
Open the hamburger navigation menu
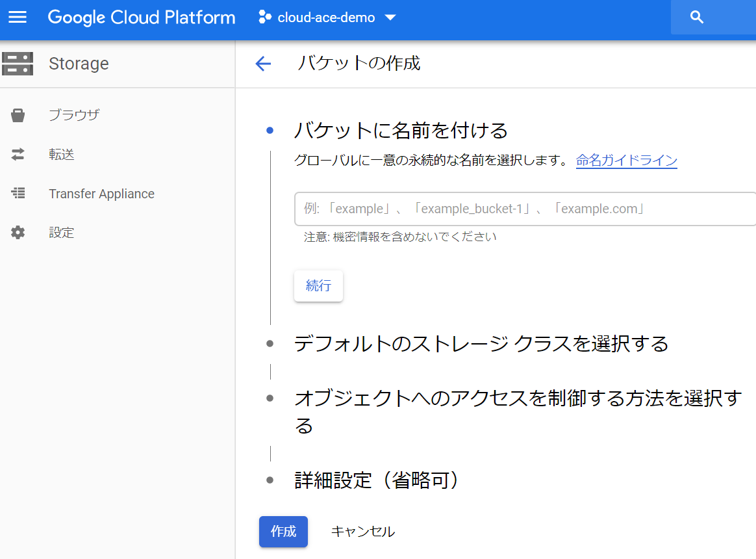click(x=18, y=18)
